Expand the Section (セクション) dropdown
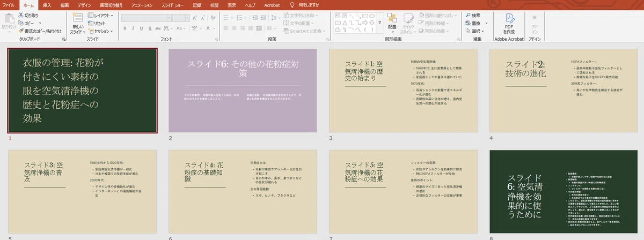Screen dimensions: 644x240 pos(100,31)
